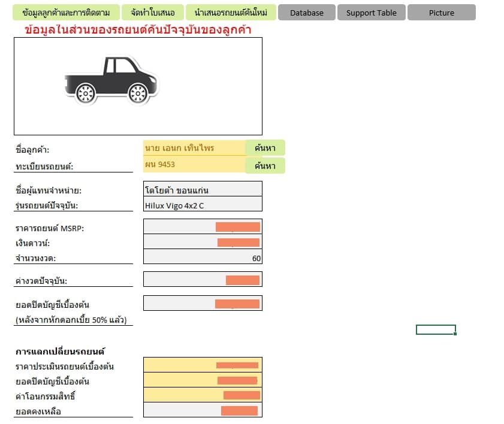Viewport: 504px width, 424px height.
Task: Click the Hilux Vigo 4x2 C model cell
Action: click(x=203, y=204)
